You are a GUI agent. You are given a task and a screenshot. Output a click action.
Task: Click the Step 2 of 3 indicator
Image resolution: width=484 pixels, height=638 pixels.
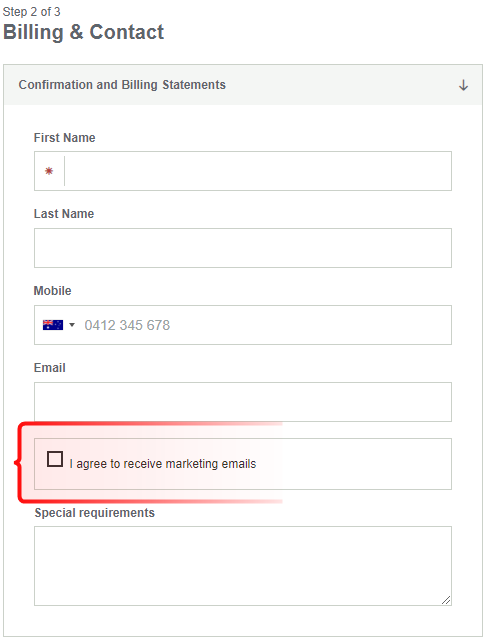click(31, 12)
